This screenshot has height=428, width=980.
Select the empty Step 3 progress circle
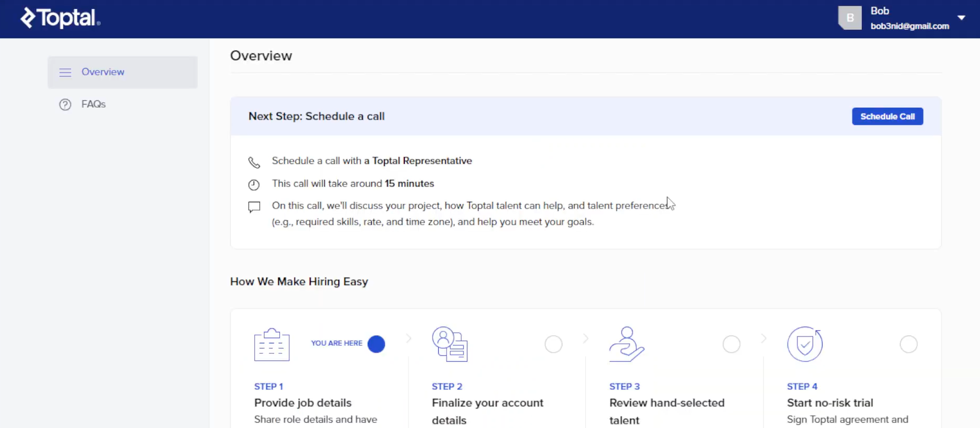(x=732, y=344)
